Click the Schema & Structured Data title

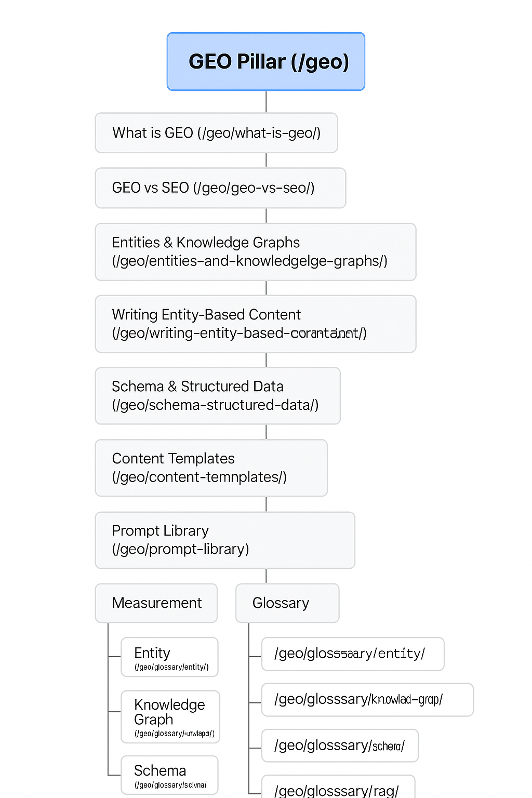pyautogui.click(x=197, y=387)
